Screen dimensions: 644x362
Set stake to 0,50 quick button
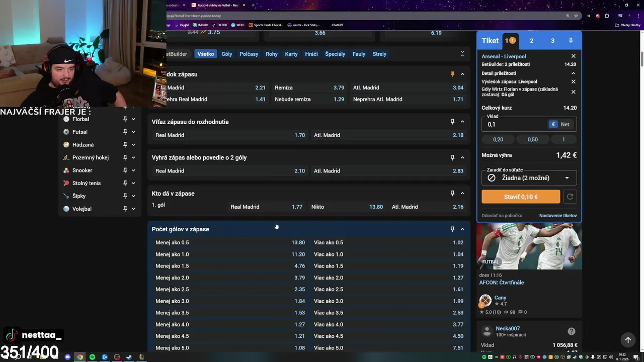[532, 139]
